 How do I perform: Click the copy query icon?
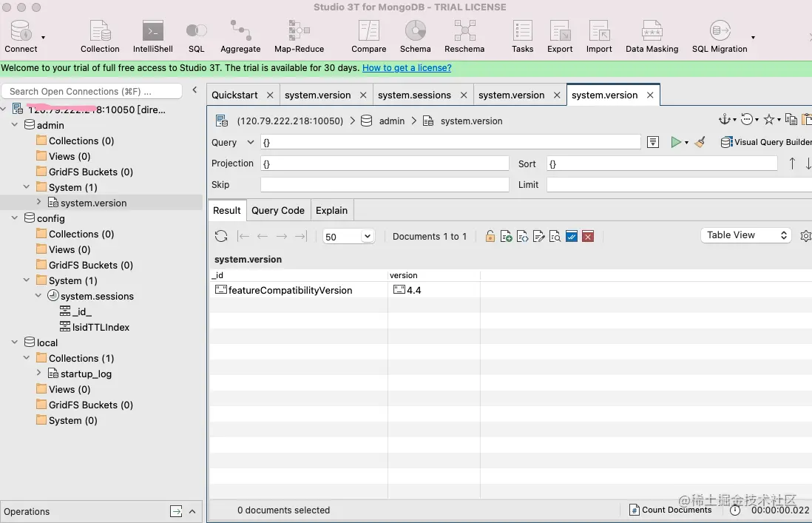coord(791,120)
